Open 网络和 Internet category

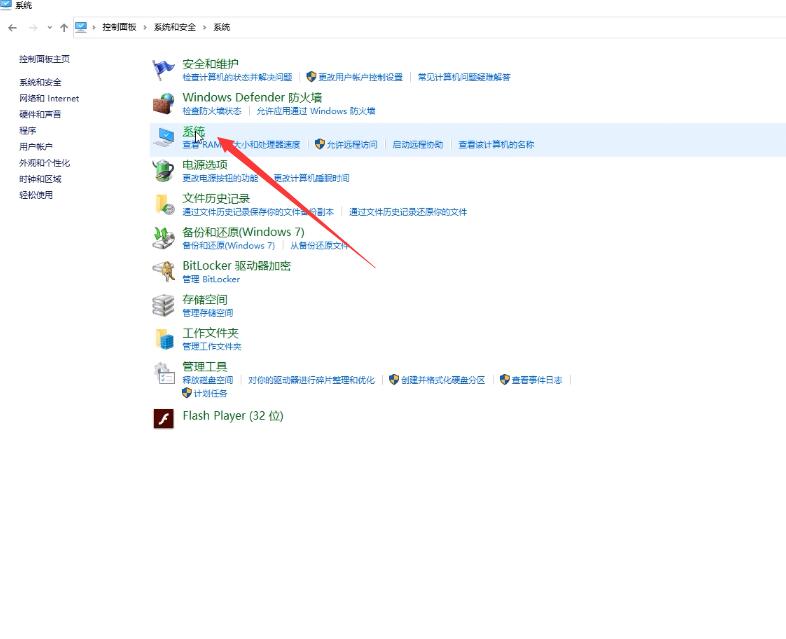point(49,98)
